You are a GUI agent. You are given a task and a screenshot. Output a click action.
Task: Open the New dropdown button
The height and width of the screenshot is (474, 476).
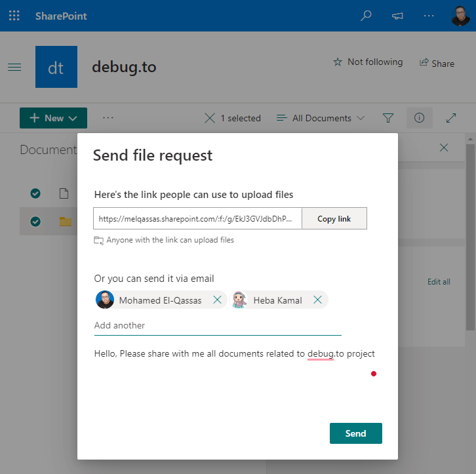tap(53, 118)
